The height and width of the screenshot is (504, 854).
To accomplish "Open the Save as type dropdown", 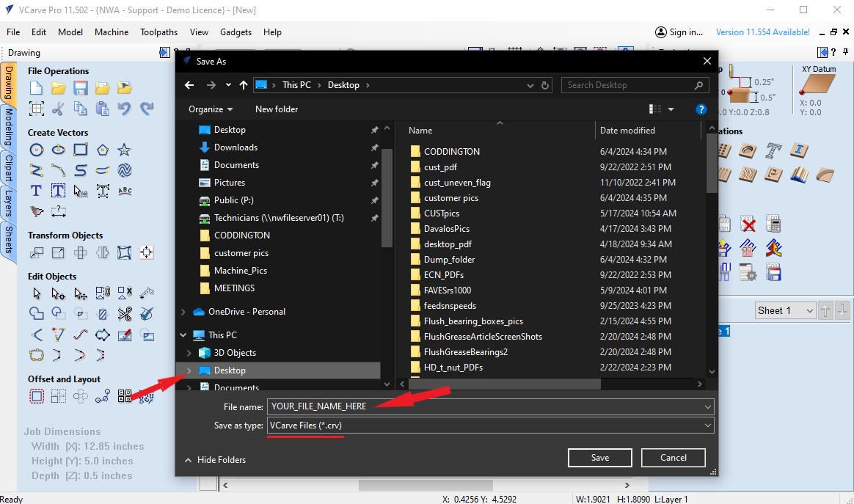I will [x=490, y=426].
